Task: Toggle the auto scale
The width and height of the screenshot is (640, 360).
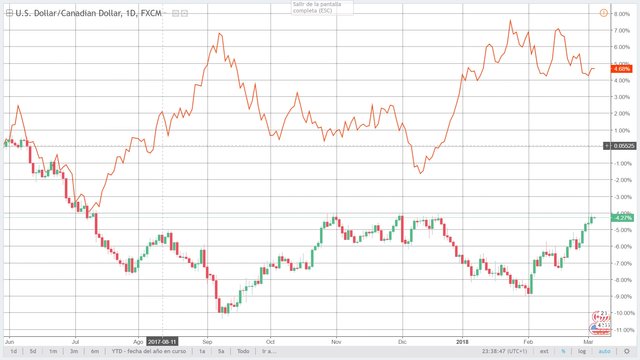Action: tap(604, 351)
